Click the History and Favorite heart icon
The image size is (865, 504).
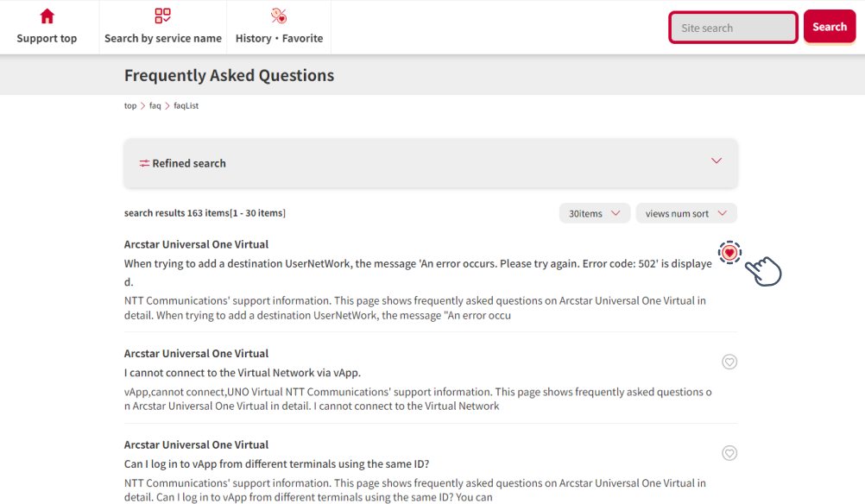279,16
